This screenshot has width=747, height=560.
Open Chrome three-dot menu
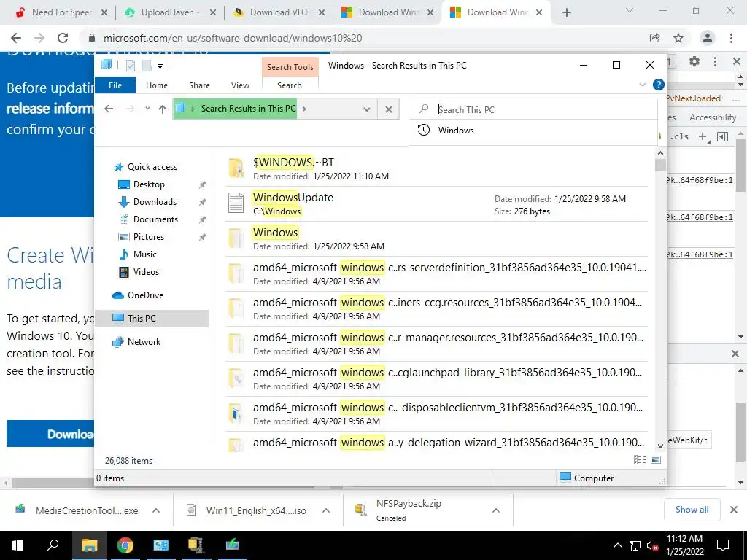731,38
